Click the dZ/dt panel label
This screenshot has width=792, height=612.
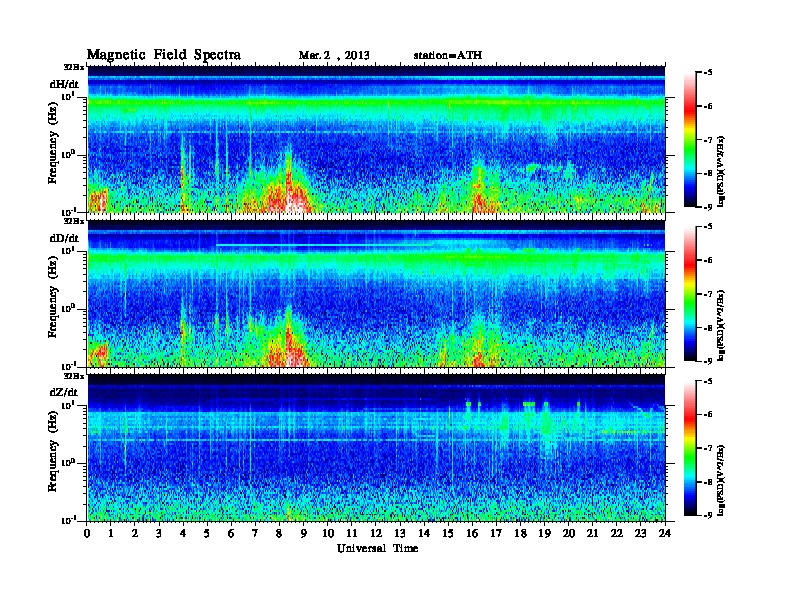[64, 392]
